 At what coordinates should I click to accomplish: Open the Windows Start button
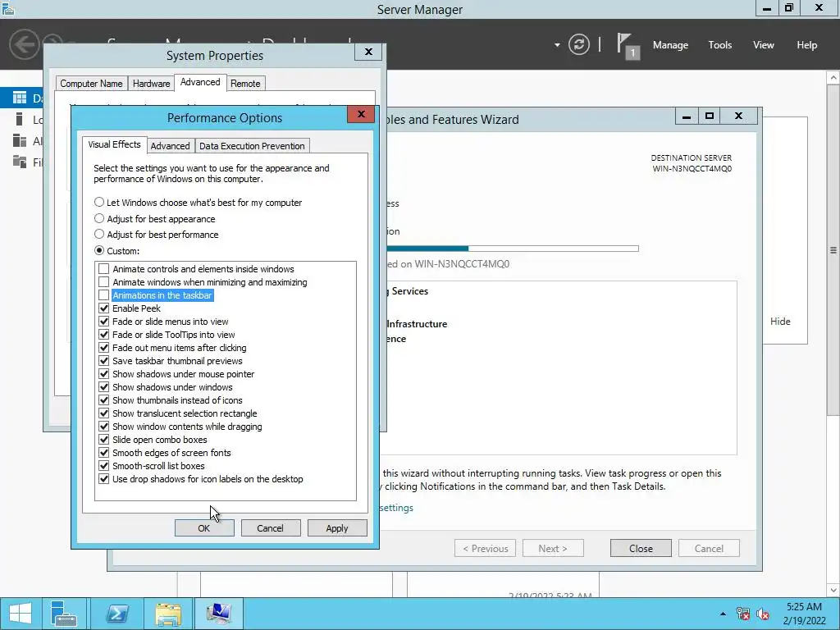[x=21, y=614]
